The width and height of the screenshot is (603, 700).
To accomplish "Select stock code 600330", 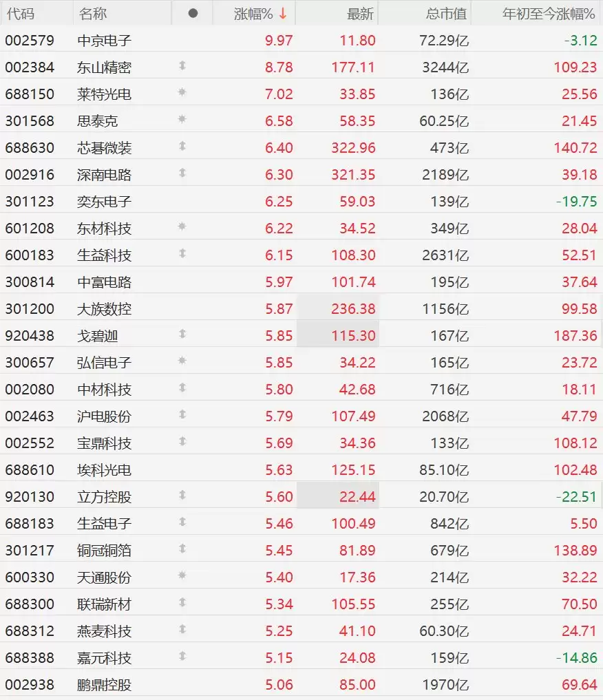I will coord(30,577).
